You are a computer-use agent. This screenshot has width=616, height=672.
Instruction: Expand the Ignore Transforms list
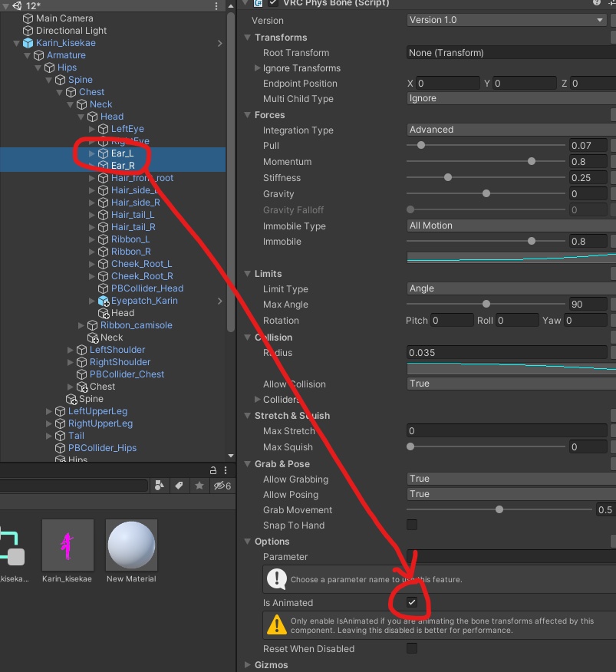click(x=257, y=68)
